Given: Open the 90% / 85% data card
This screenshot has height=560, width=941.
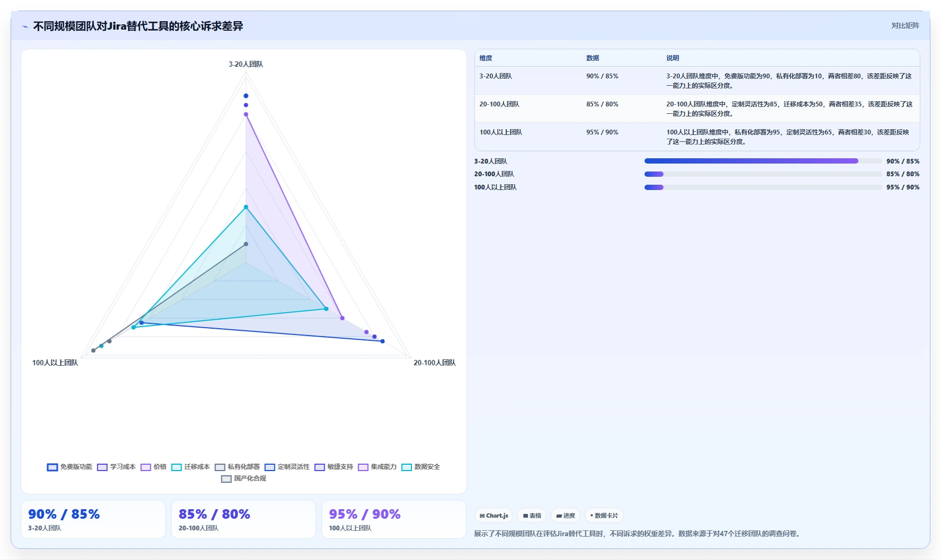Looking at the screenshot, I should click(93, 519).
